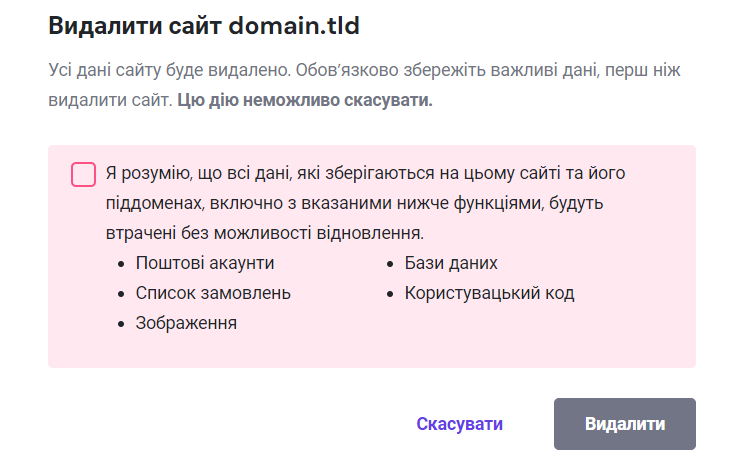Viewport: 744px width, 468px height.
Task: Select the 'Зображення' list item
Action: coord(186,323)
